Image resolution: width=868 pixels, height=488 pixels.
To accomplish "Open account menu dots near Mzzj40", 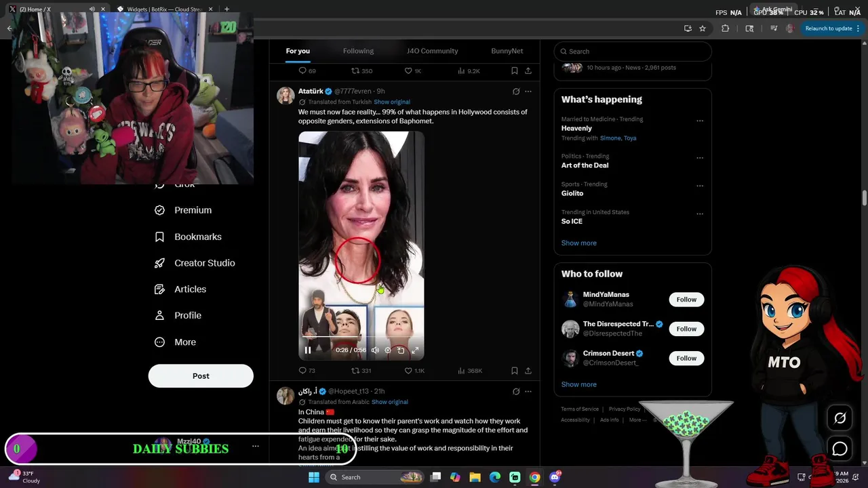I will pos(255,446).
